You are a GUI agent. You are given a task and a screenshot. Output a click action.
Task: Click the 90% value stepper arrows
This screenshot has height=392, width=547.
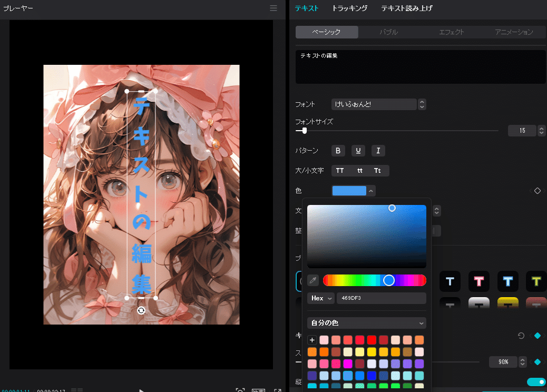(522, 362)
